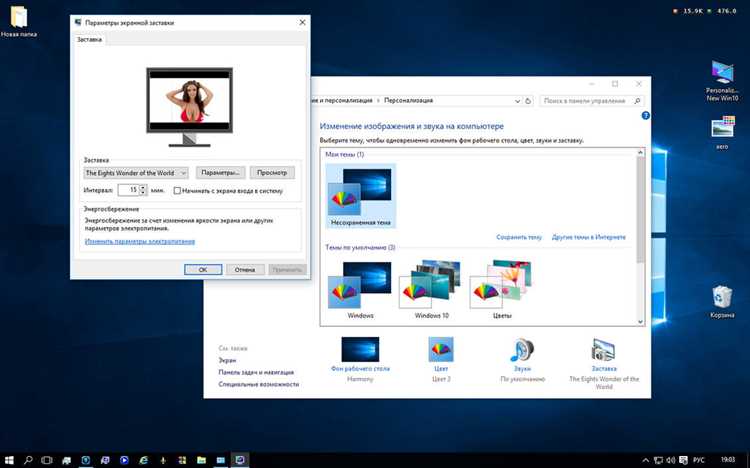Open the address bar history dropdown
750x468 pixels.
coord(517,101)
